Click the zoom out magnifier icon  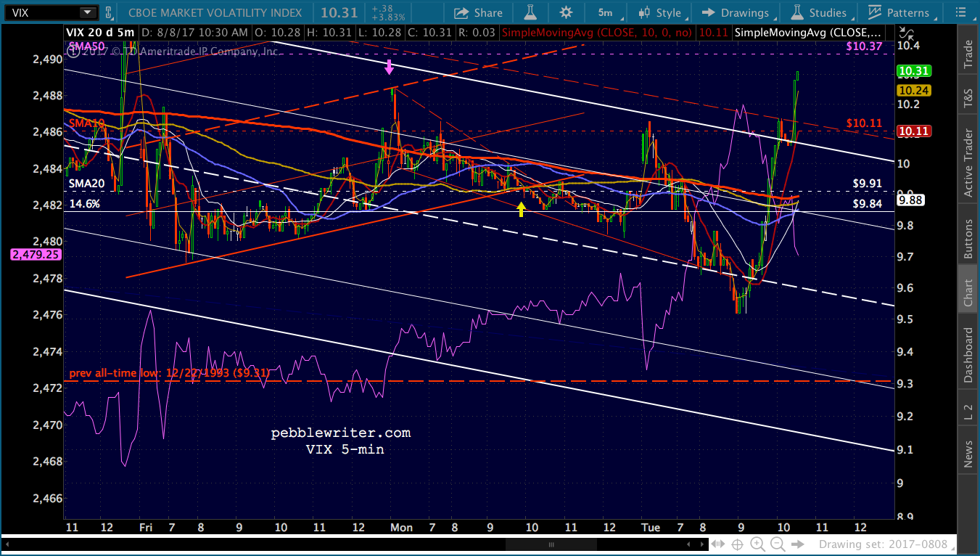(x=778, y=544)
